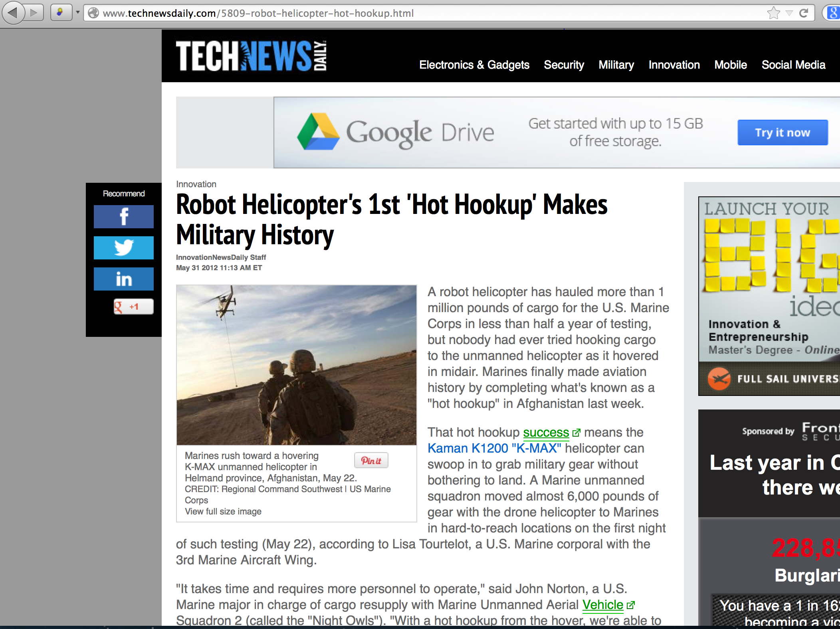
Task: Pin the image with Pin it button
Action: pos(371,461)
